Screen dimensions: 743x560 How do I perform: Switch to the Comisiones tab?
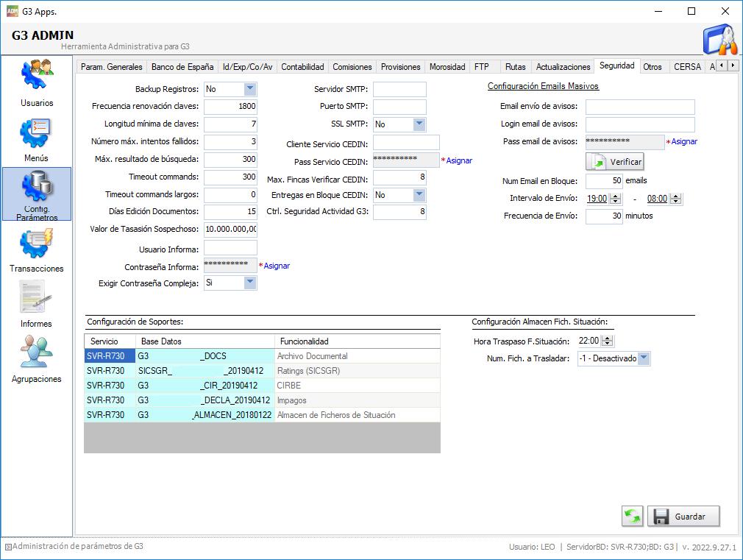(x=352, y=67)
